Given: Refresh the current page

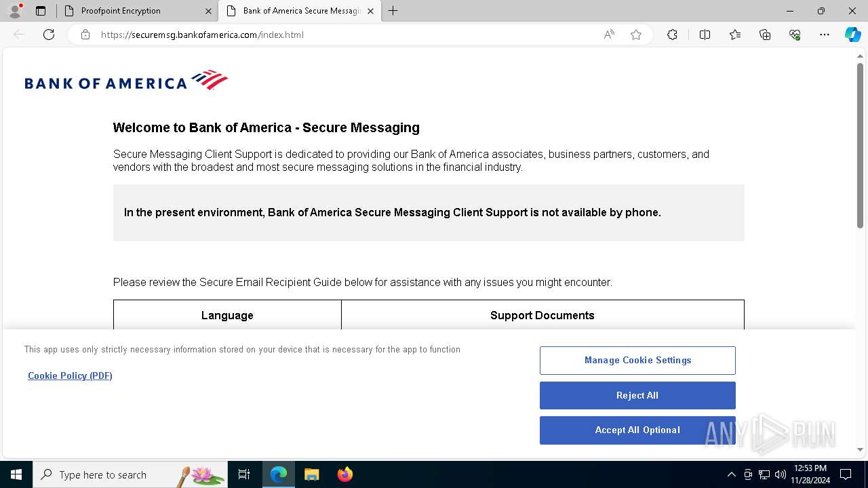Looking at the screenshot, I should coord(49,35).
